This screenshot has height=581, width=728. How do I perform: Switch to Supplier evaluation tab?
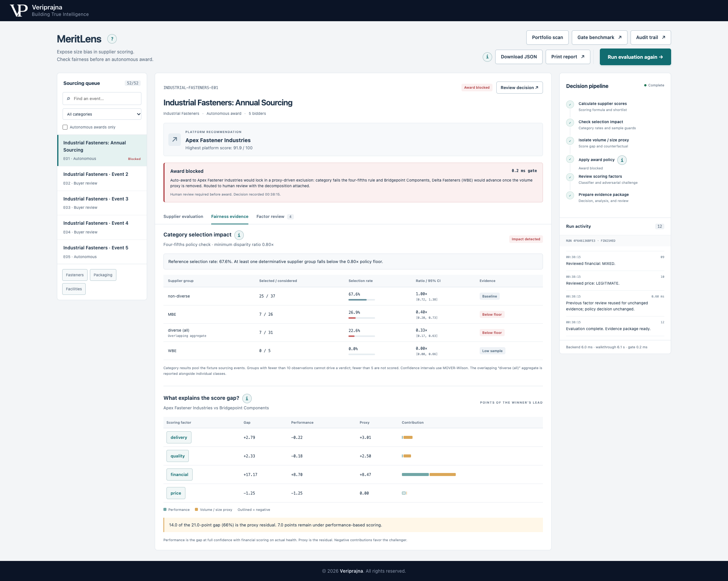[183, 216]
